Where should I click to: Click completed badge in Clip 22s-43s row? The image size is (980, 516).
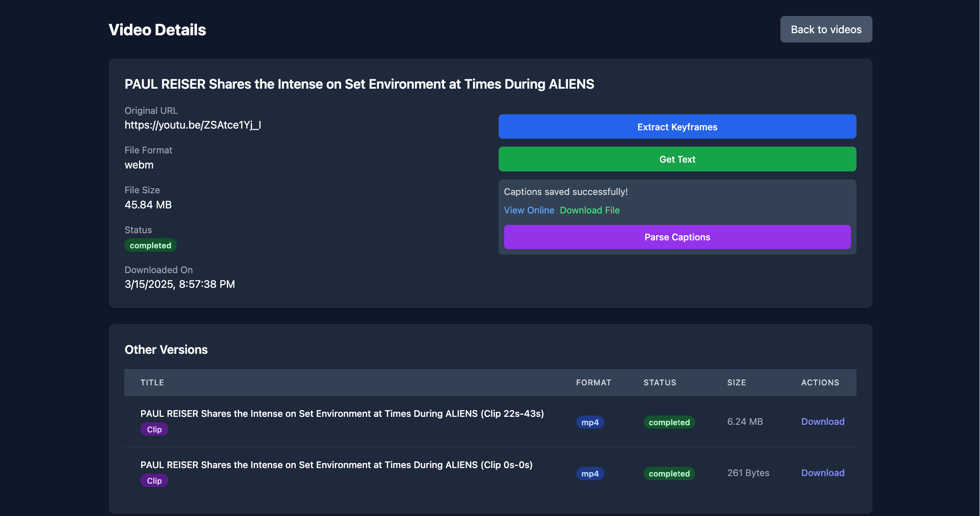pos(669,422)
